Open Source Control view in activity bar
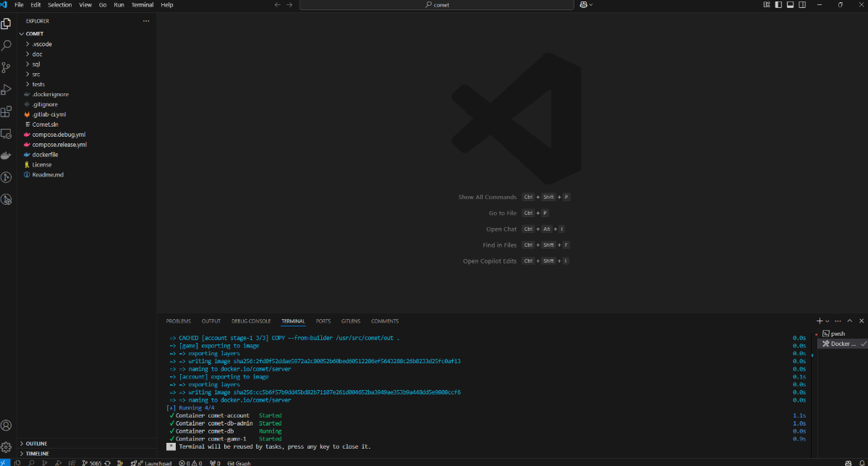 tap(7, 67)
